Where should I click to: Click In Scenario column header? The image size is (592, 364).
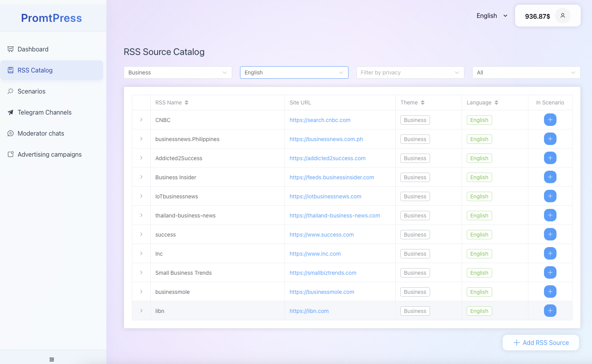coord(550,102)
